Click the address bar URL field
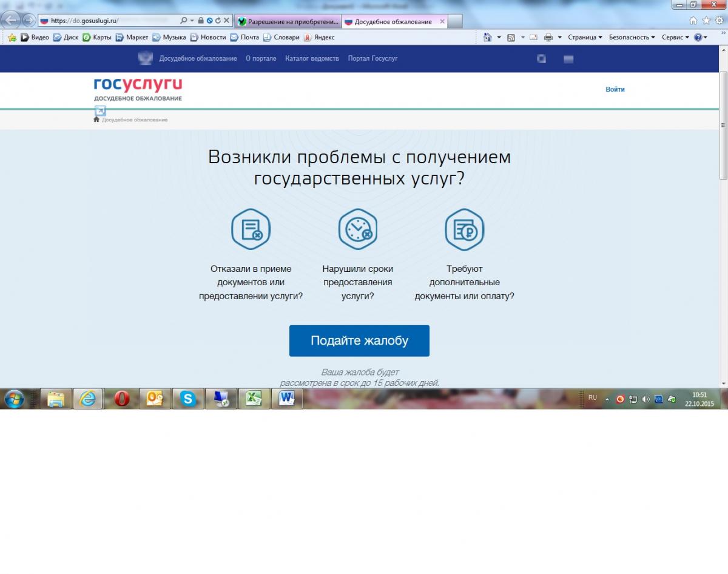Viewport: 728px width, 574px height. pos(109,21)
